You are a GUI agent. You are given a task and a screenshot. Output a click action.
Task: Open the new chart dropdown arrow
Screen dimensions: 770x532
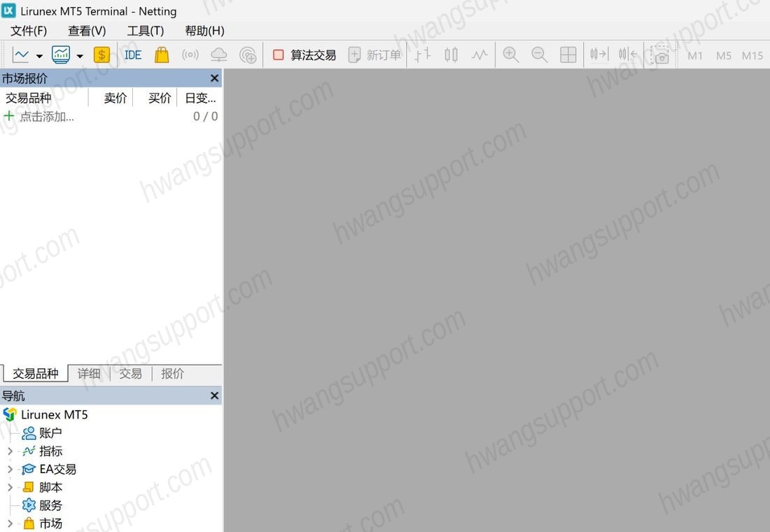(39, 55)
